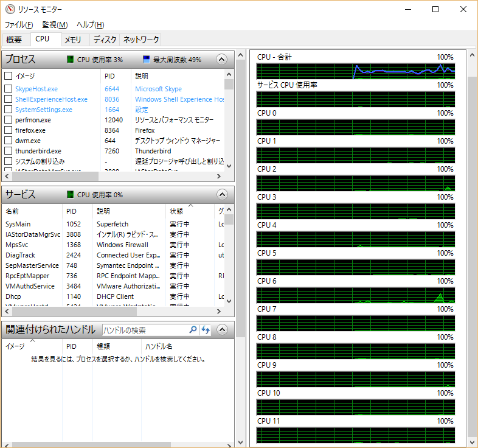Click the CPU 6 usage graph
This screenshot has height=448, width=478.
356,295
